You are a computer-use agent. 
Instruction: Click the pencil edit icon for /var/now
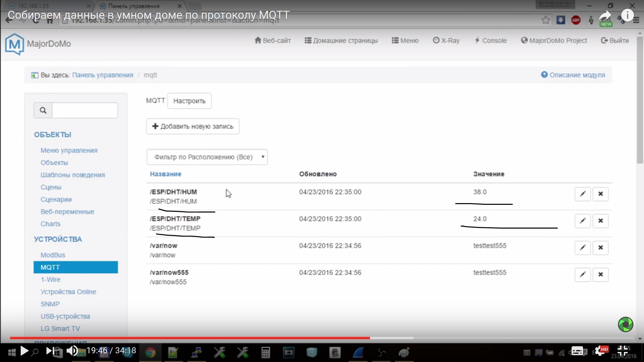pos(583,247)
